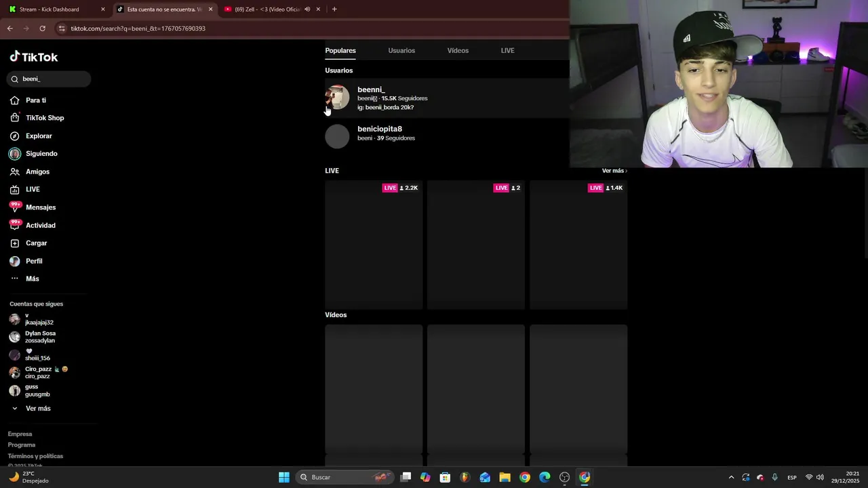Viewport: 868px width, 488px height.
Task: Click Empresa footer link
Action: 20,434
